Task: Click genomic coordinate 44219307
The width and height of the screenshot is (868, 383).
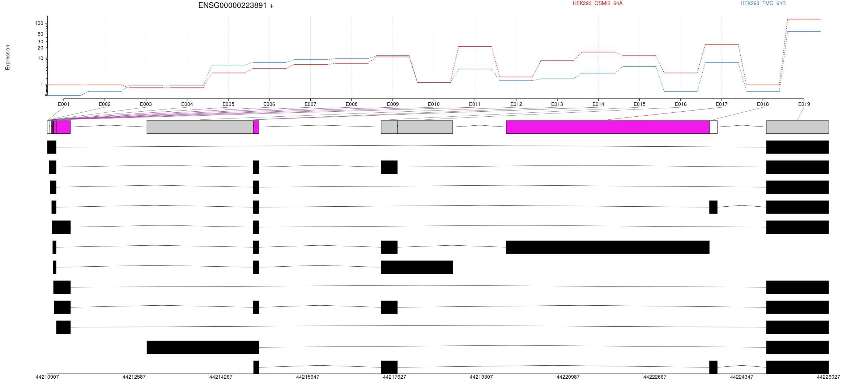Action: click(x=481, y=377)
